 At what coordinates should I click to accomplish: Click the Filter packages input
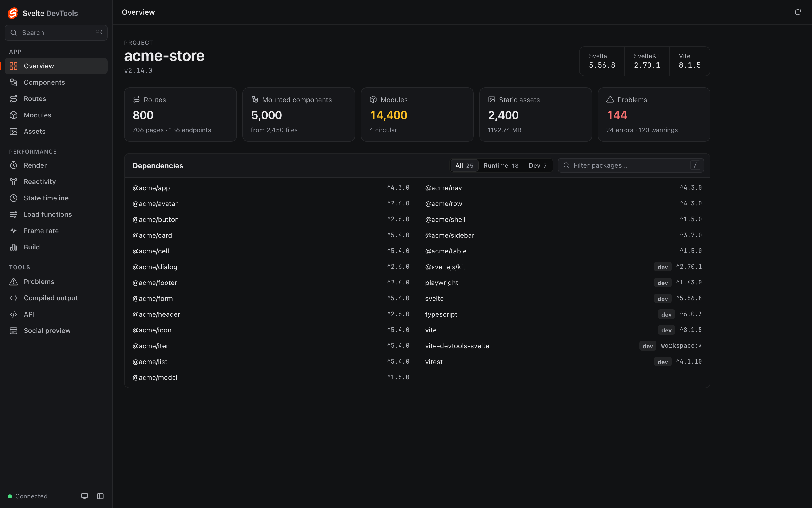(631, 165)
